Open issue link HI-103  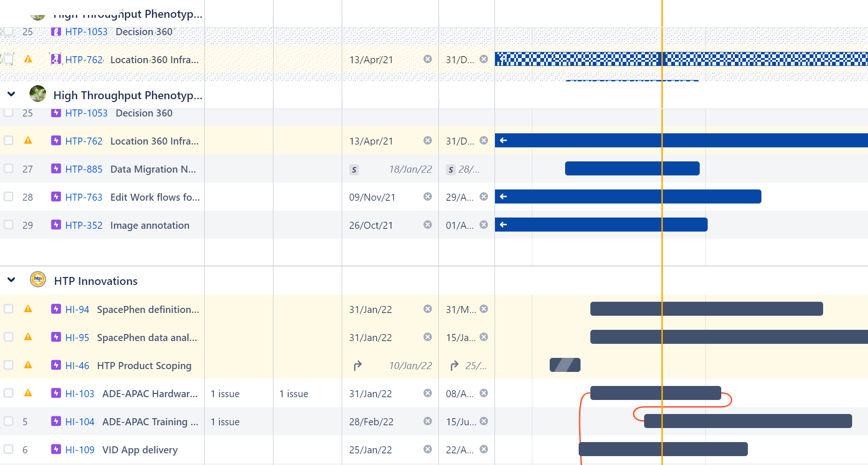click(80, 394)
